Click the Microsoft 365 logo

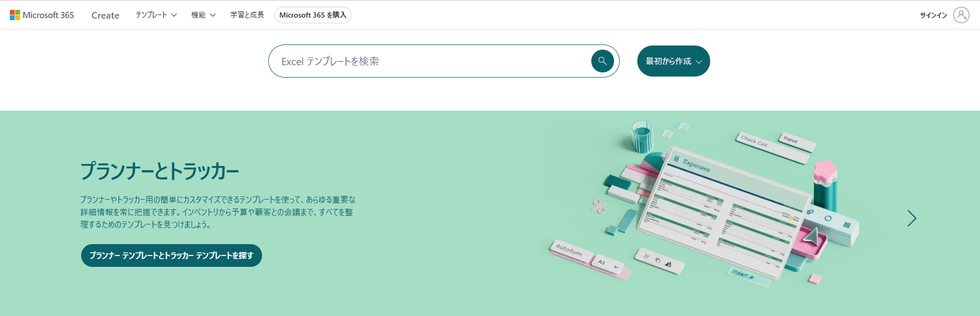pos(42,15)
